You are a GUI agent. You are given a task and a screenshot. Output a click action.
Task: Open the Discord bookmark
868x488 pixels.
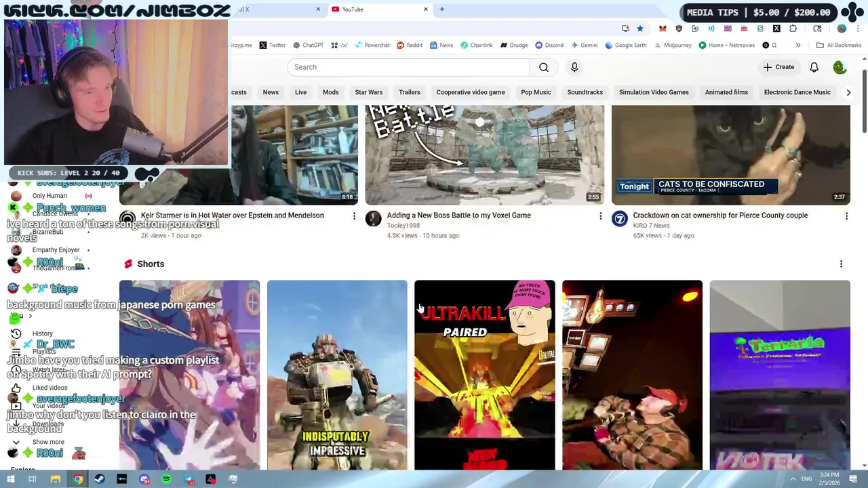(549, 45)
